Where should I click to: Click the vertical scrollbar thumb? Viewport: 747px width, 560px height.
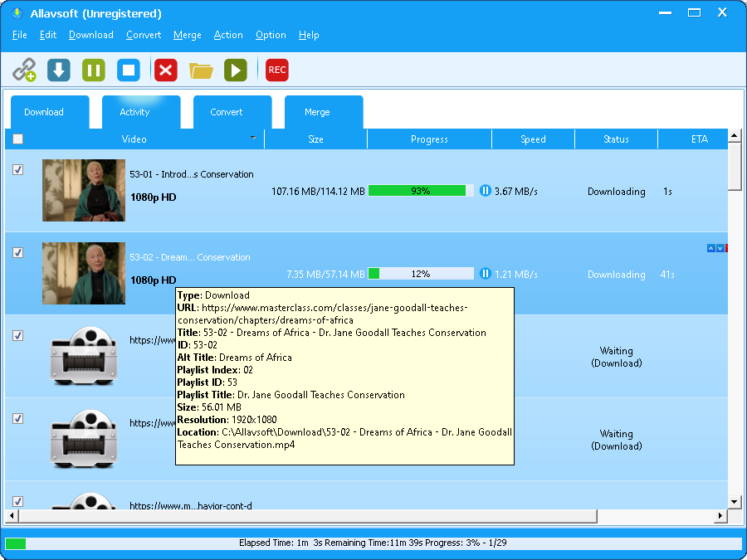[735, 167]
